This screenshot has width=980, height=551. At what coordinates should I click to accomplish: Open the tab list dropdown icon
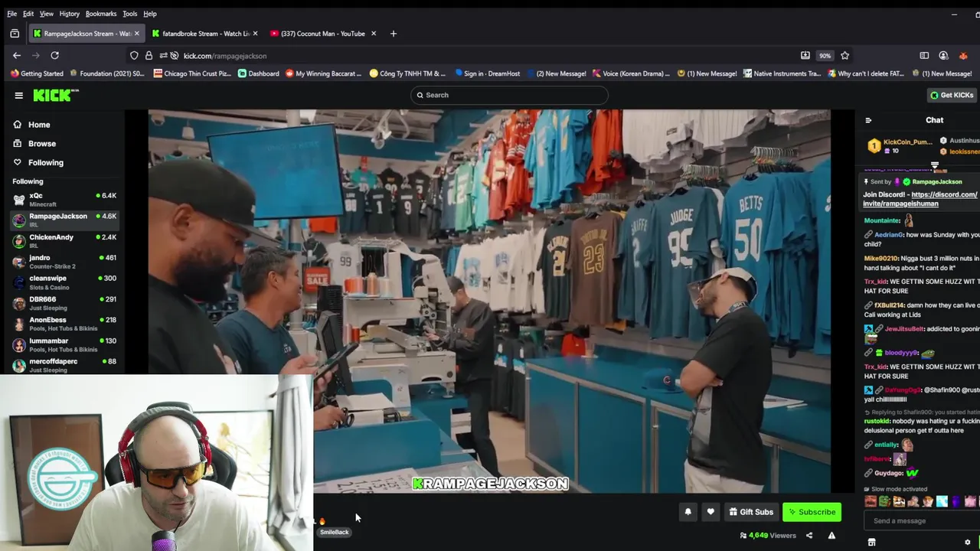(15, 34)
